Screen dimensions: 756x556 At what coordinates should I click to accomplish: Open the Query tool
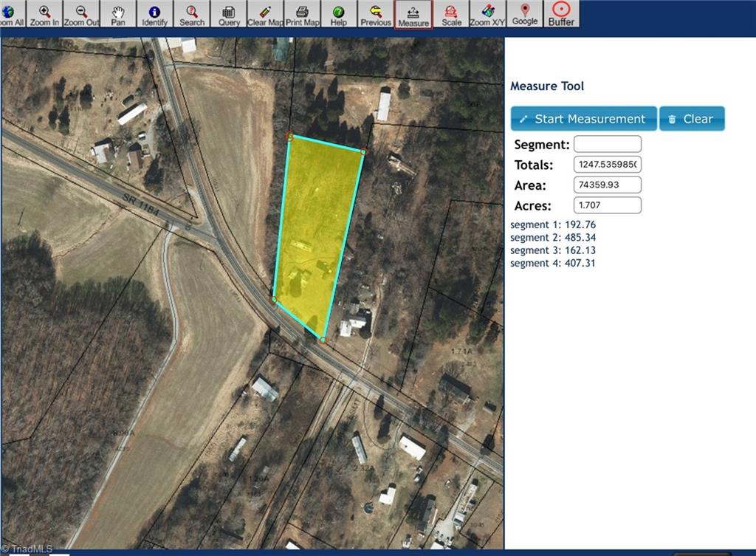pos(229,15)
